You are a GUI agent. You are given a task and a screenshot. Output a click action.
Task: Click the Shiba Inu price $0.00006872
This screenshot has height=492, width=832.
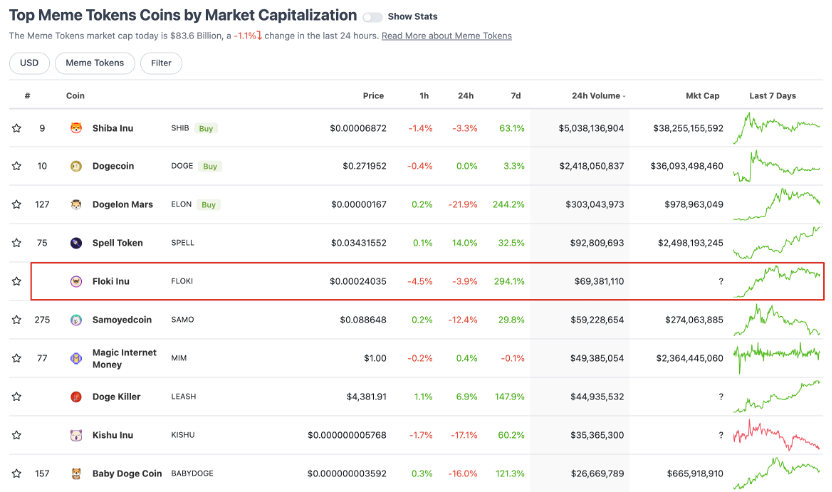(x=358, y=128)
